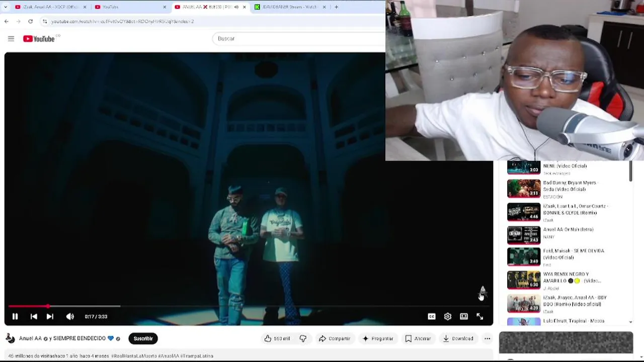Click title 'Lalo Ebratt, Trapical'
Image resolution: width=644 pixels, height=362 pixels.
point(574,321)
